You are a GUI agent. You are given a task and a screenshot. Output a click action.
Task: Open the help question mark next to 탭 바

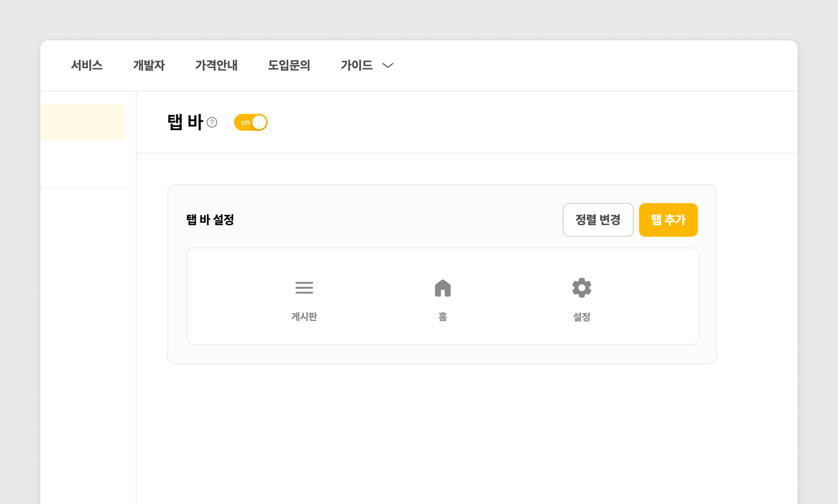pyautogui.click(x=212, y=122)
